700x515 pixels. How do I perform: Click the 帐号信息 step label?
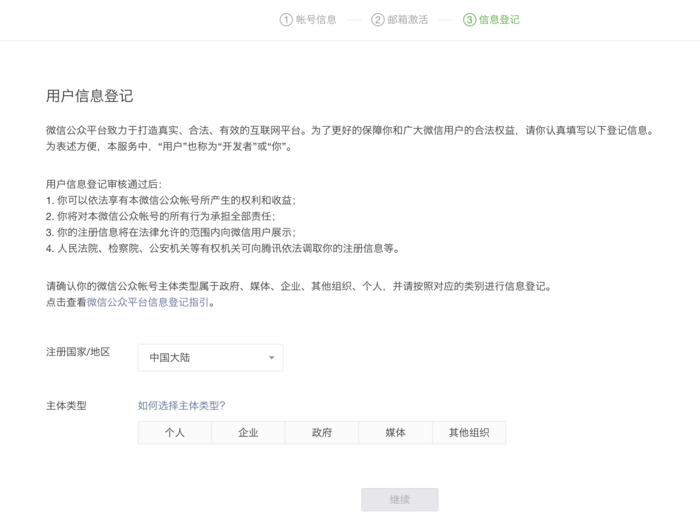(x=316, y=20)
